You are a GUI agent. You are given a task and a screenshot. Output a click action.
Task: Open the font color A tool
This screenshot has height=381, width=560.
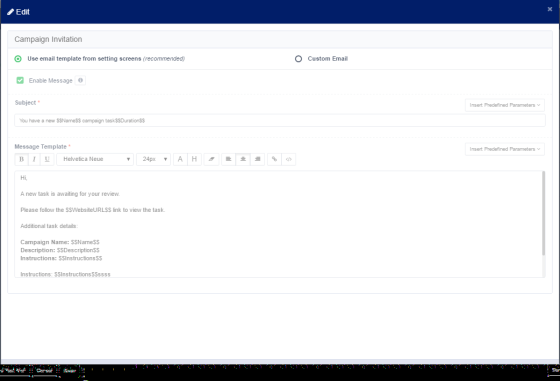pyautogui.click(x=180, y=159)
